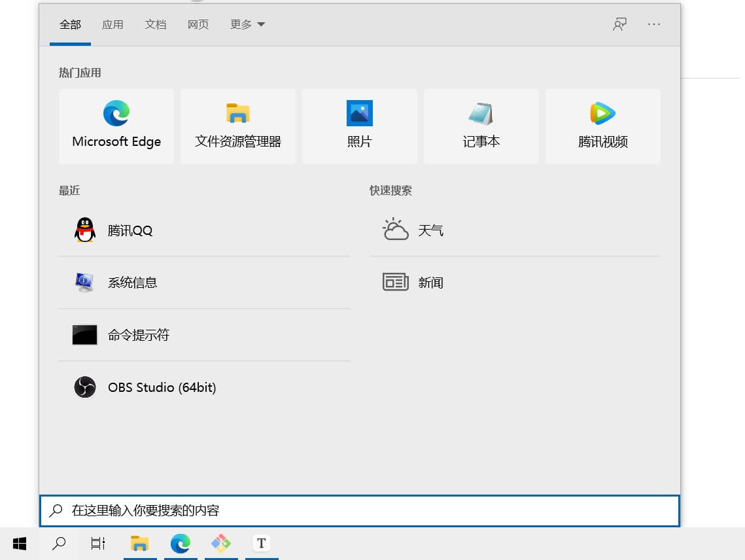Image resolution: width=745 pixels, height=560 pixels.
Task: Expand the 更多 dropdown
Action: click(247, 25)
